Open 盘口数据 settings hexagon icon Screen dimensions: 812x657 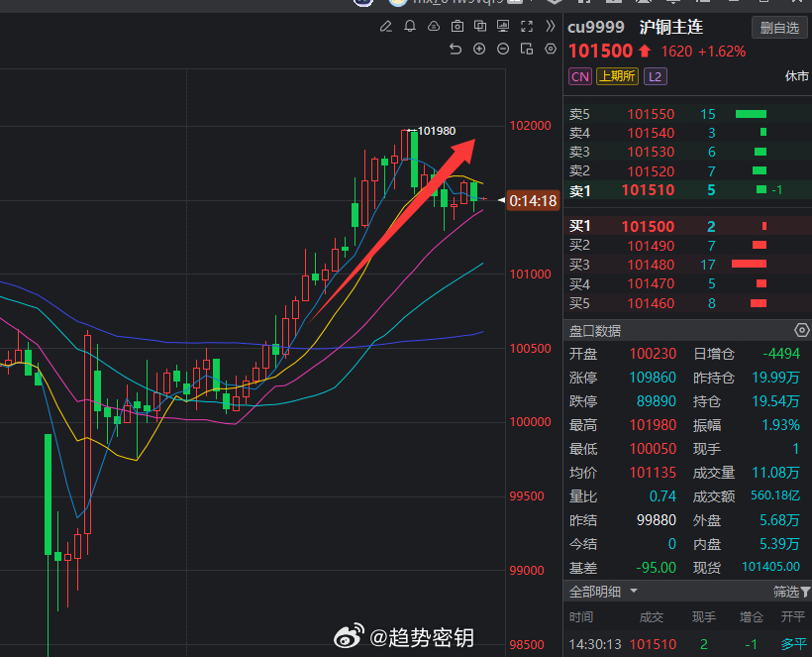tap(802, 330)
